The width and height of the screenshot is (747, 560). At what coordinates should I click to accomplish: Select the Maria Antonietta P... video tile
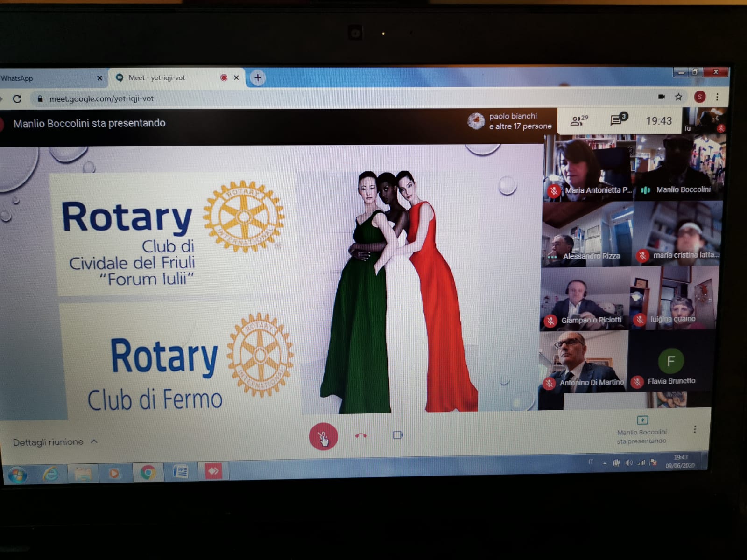click(588, 168)
